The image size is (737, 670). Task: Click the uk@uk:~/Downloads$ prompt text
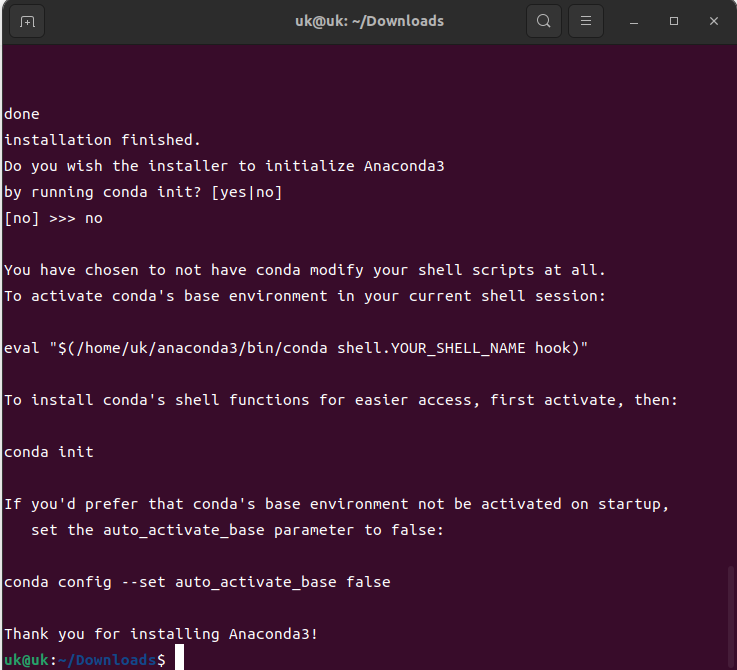85,660
